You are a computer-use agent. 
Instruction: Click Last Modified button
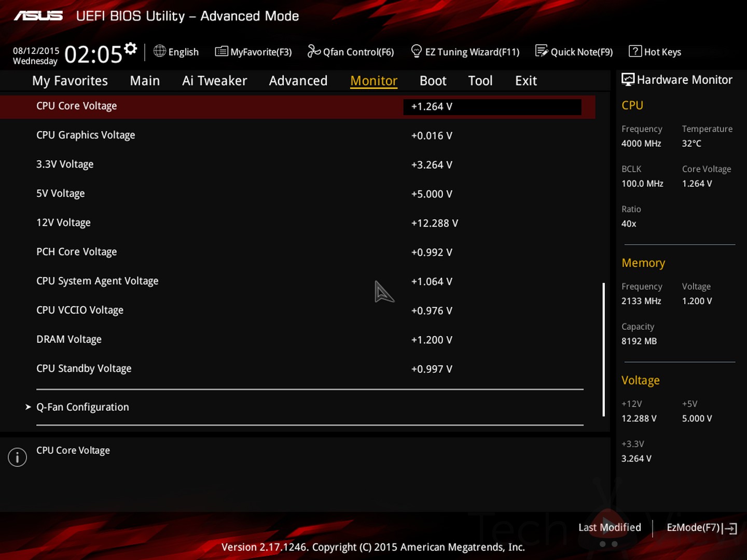[x=610, y=527]
